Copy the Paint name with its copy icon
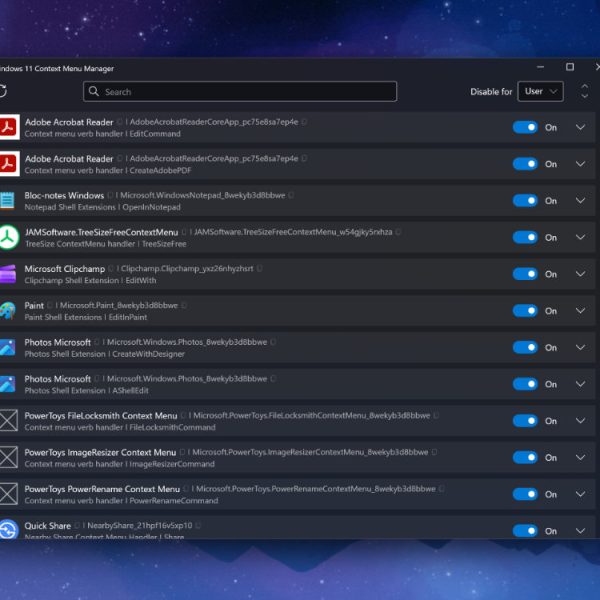 (x=49, y=305)
